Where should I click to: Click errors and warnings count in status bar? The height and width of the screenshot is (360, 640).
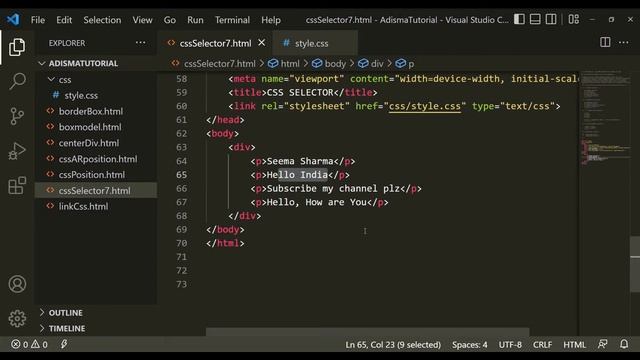coord(29,344)
